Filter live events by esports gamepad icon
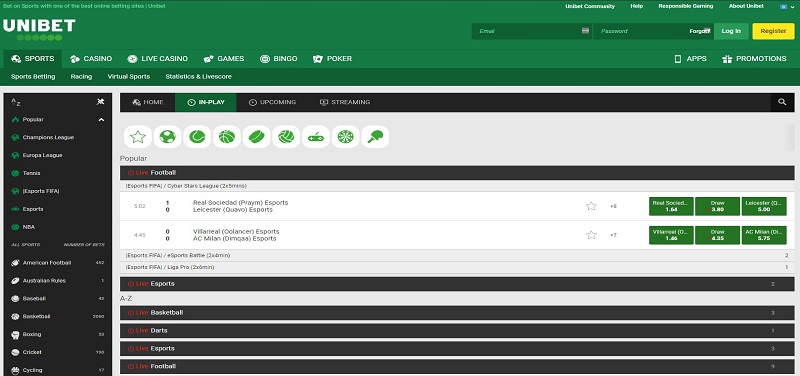The image size is (800, 376). coord(316,137)
